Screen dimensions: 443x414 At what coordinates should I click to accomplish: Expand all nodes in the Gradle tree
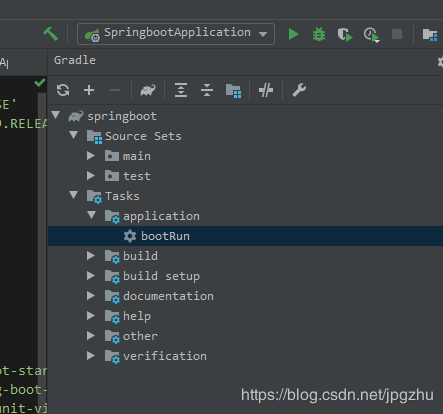(181, 90)
